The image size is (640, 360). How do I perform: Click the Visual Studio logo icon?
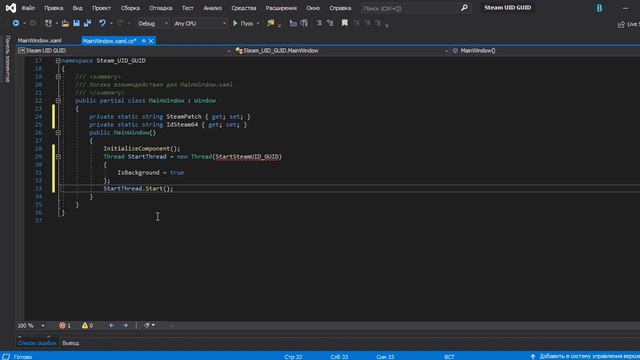coord(11,8)
